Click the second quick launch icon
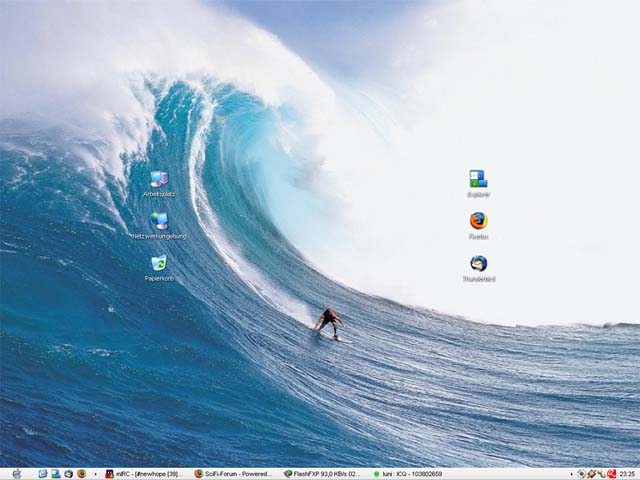This screenshot has width=640, height=480. tap(56, 474)
